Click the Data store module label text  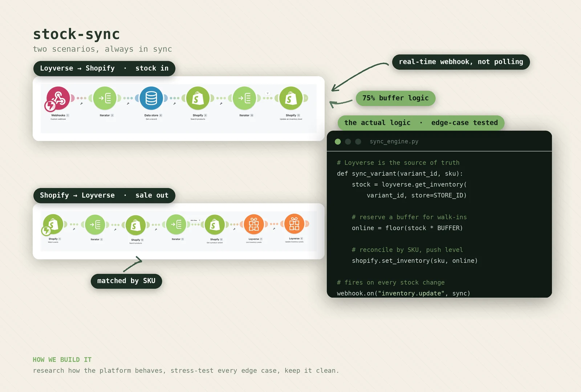pyautogui.click(x=151, y=115)
